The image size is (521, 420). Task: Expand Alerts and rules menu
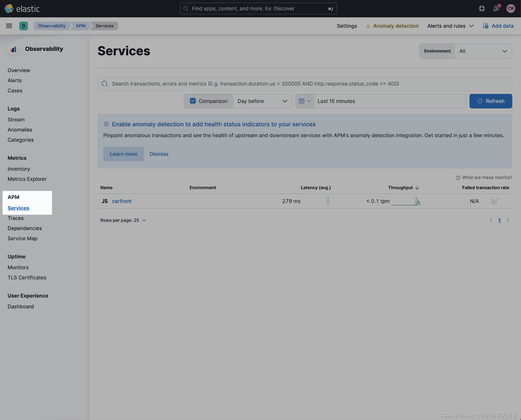(450, 26)
